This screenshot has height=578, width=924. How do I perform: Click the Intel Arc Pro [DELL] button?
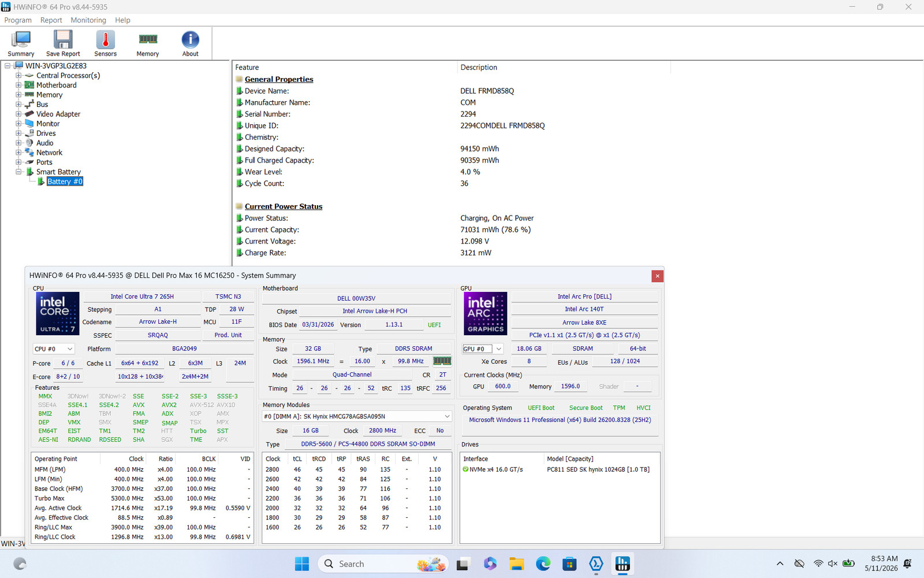click(x=584, y=297)
